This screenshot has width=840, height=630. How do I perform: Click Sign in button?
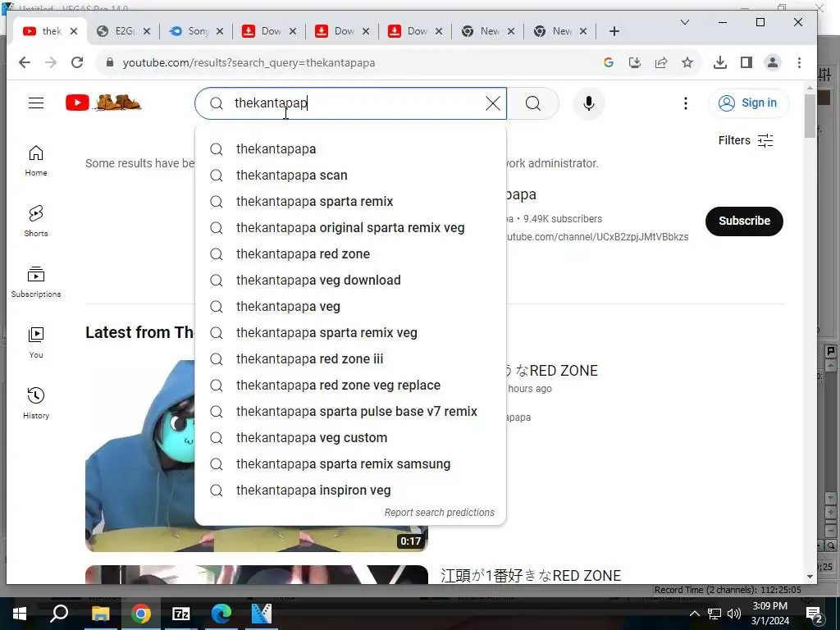748,103
